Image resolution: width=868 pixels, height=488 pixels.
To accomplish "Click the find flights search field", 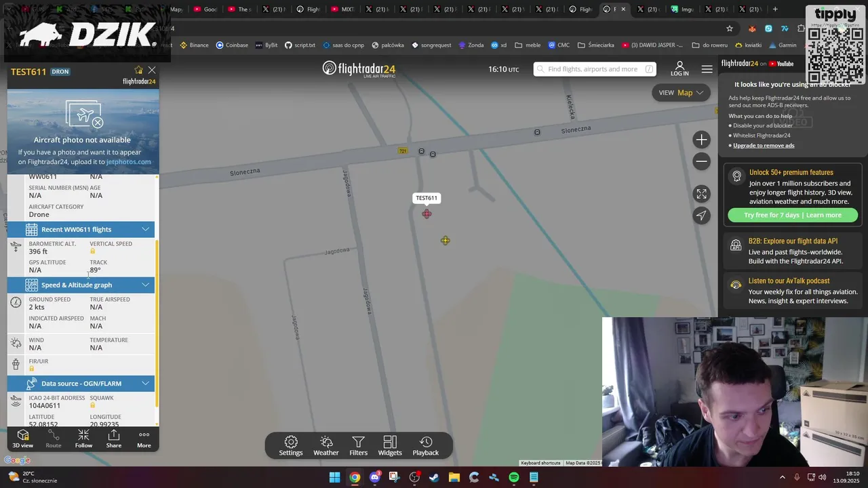I will (595, 69).
